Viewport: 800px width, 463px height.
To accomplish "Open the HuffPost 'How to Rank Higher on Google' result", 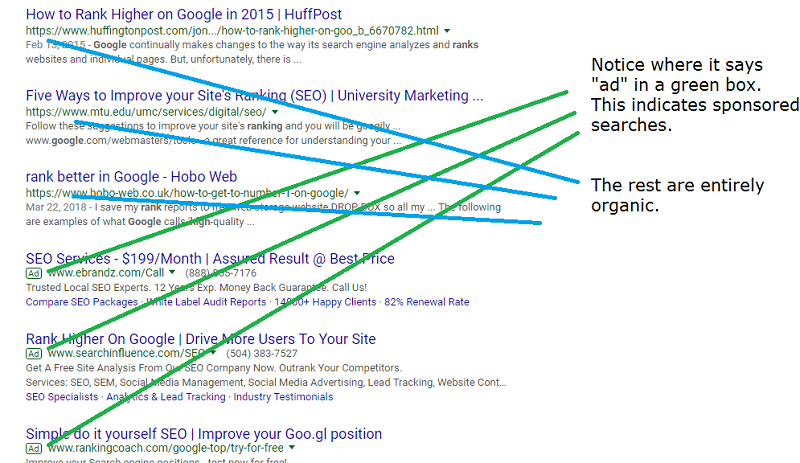I will pos(184,14).
